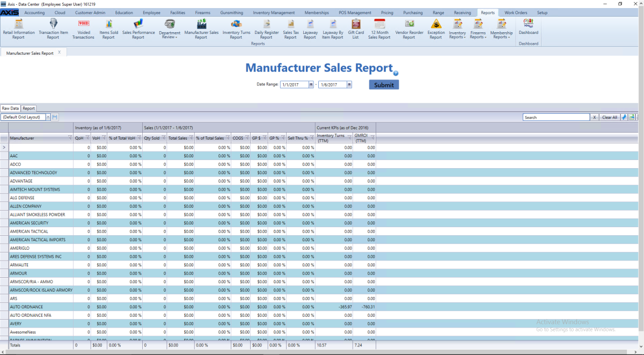Open the end date calendar picker

click(349, 84)
